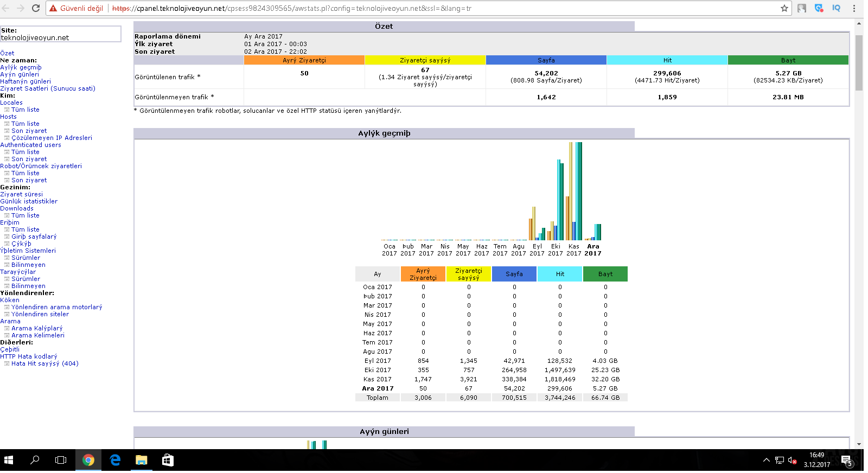Image resolution: width=868 pixels, height=473 pixels.
Task: Click the browser forward arrow
Action: coord(21,8)
